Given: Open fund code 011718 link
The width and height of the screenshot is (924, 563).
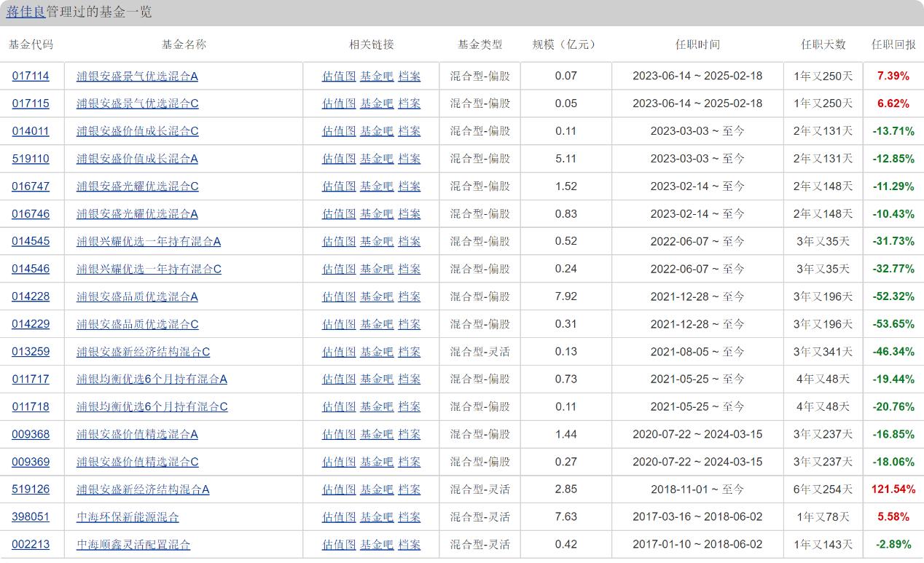Looking at the screenshot, I should pyautogui.click(x=31, y=406).
